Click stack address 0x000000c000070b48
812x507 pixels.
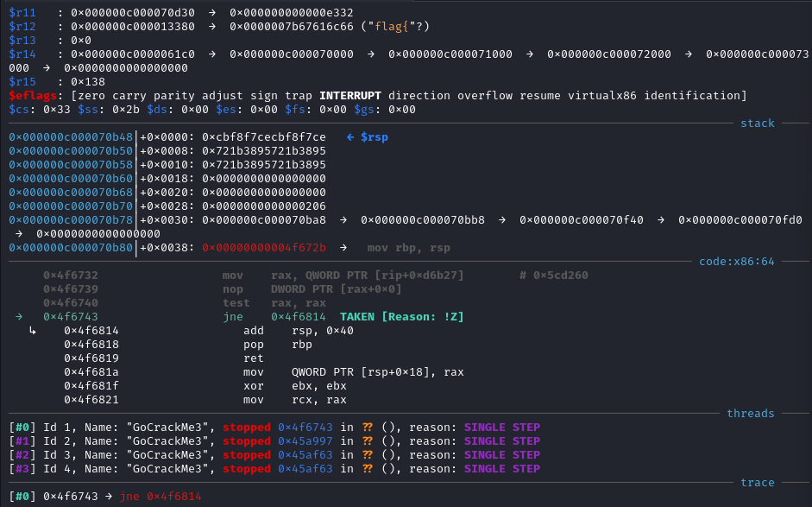(x=71, y=137)
